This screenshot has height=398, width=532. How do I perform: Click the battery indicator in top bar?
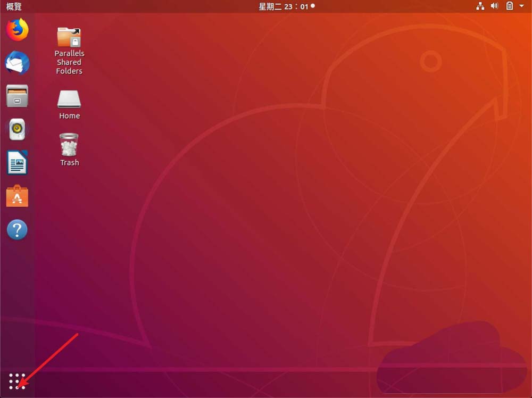pyautogui.click(x=509, y=6)
